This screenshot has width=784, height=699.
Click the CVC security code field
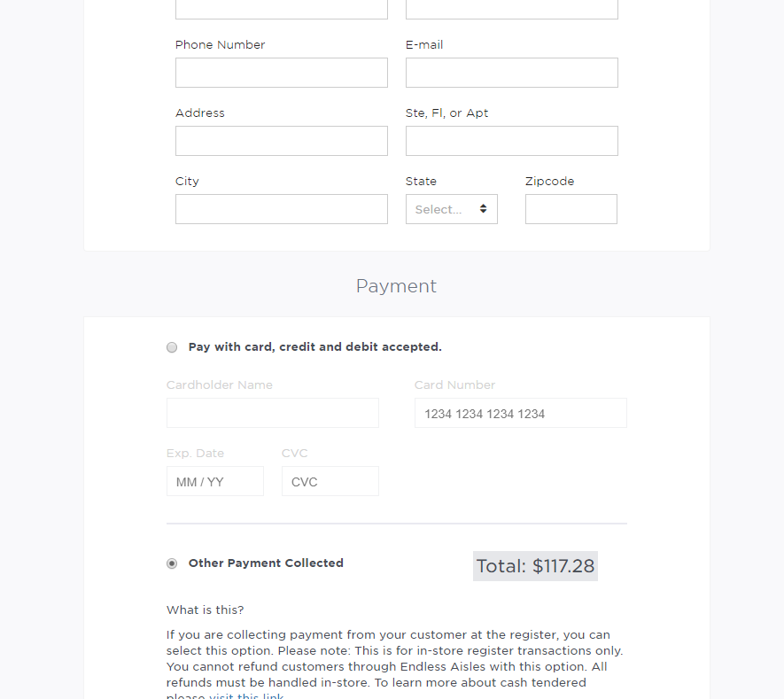click(330, 481)
